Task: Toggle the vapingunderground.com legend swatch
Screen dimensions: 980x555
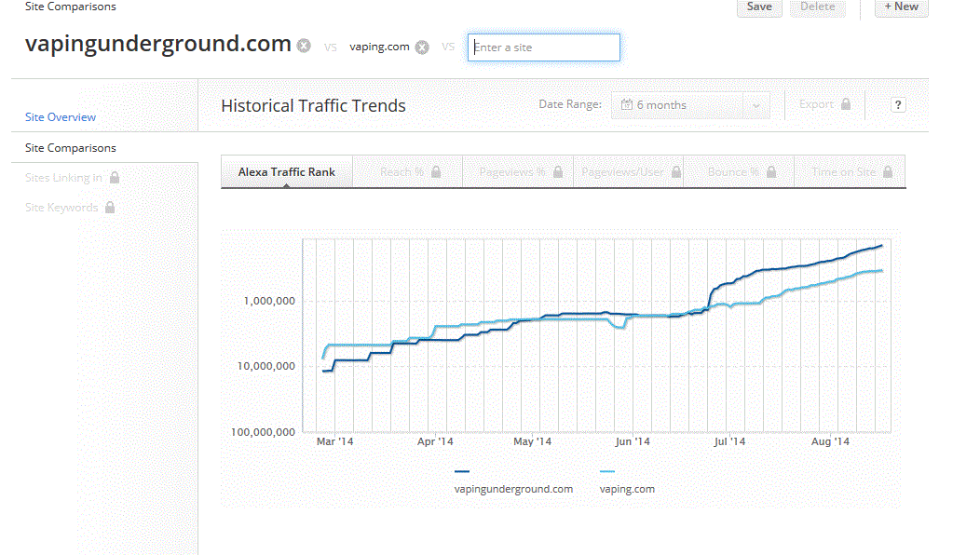Action: pyautogui.click(x=463, y=472)
